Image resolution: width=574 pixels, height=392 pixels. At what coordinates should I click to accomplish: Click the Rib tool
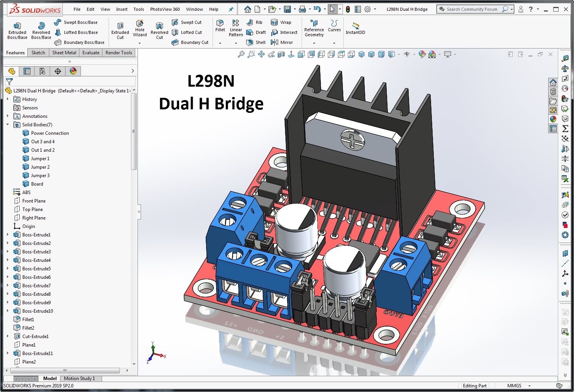pos(255,22)
